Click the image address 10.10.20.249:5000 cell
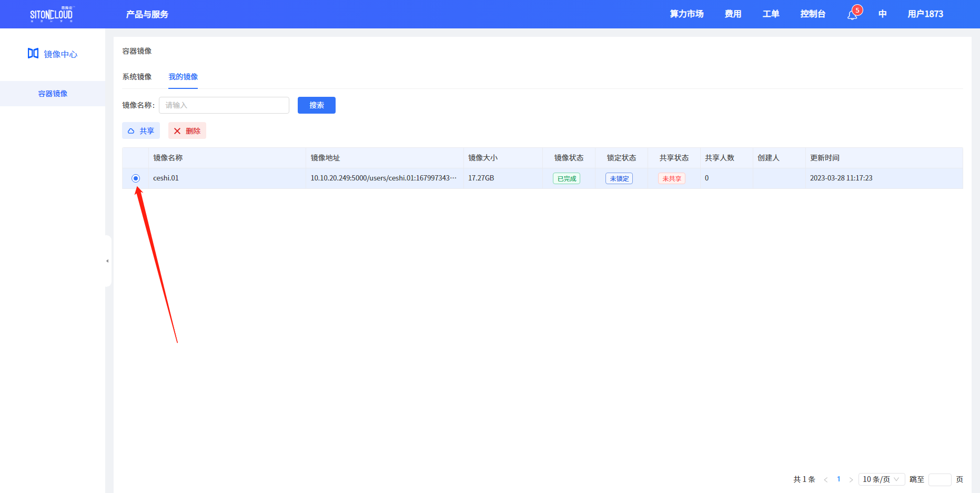Image resolution: width=980 pixels, height=493 pixels. [383, 178]
